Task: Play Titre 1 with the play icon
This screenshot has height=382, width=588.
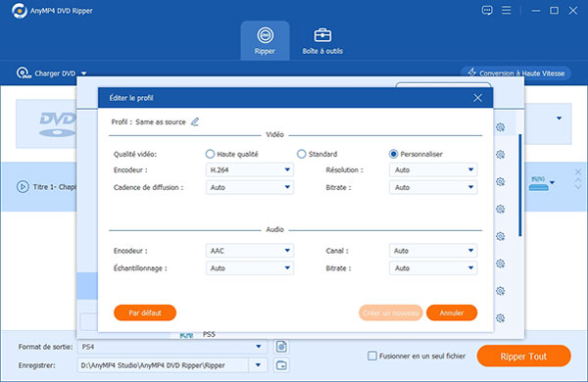Action: click(23, 187)
